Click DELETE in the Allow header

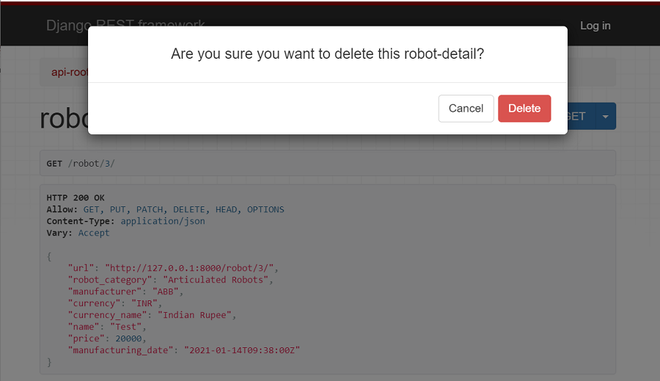point(189,209)
